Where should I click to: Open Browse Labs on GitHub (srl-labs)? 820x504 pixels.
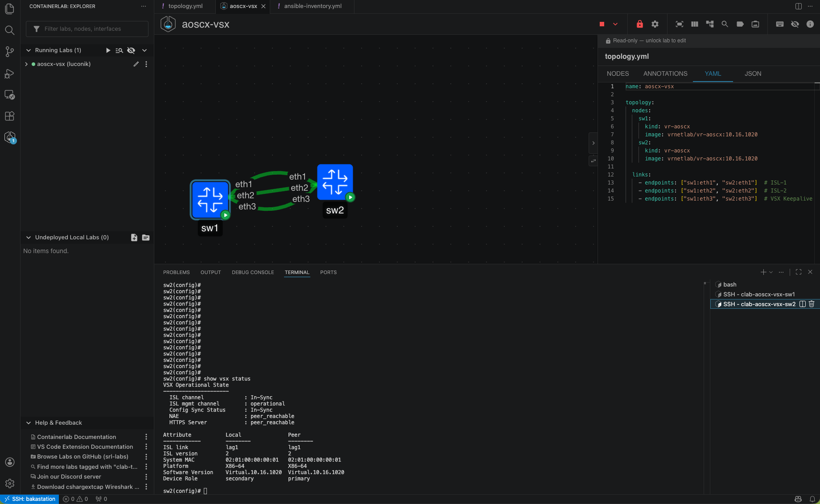82,457
